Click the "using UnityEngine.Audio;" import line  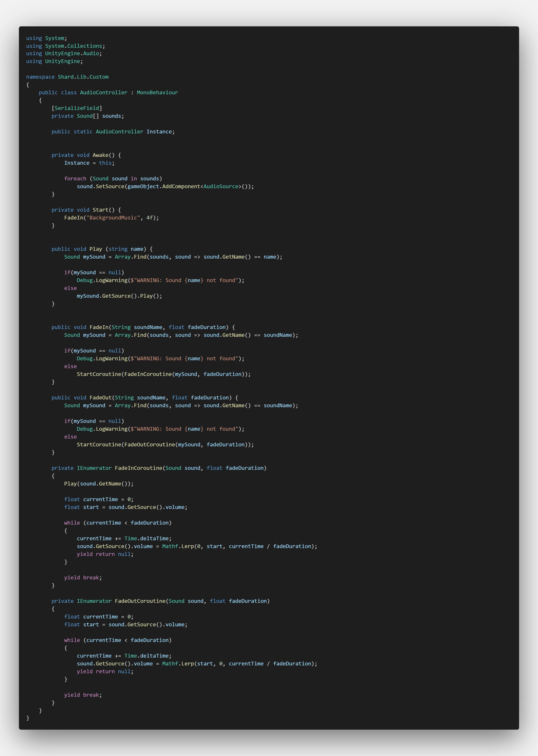pos(64,53)
